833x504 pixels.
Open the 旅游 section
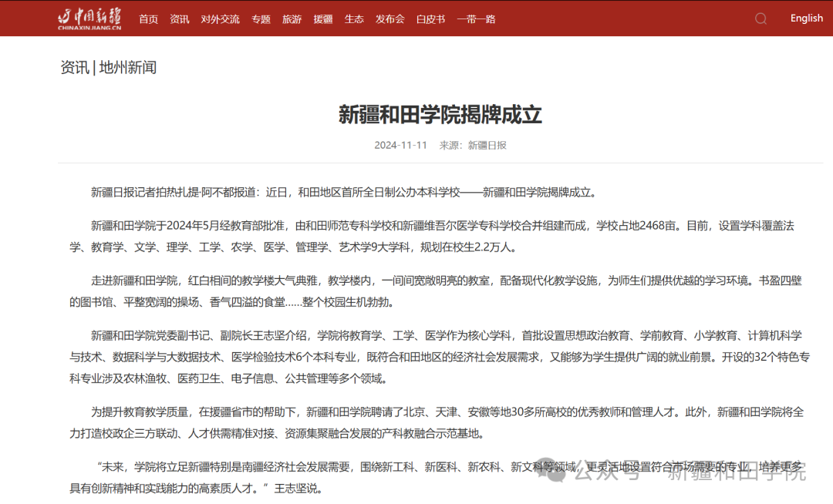point(292,18)
